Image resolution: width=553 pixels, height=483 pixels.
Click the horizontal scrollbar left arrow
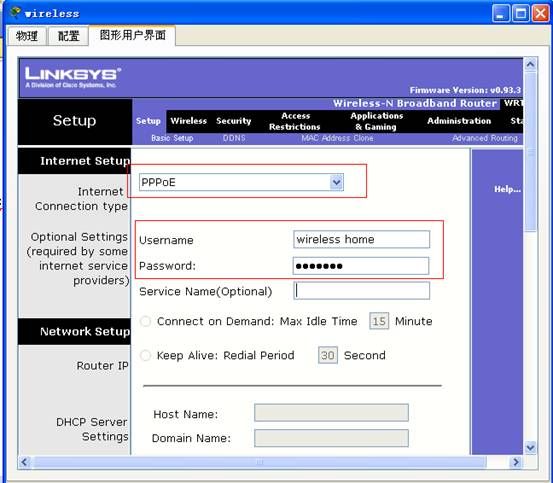click(x=24, y=462)
